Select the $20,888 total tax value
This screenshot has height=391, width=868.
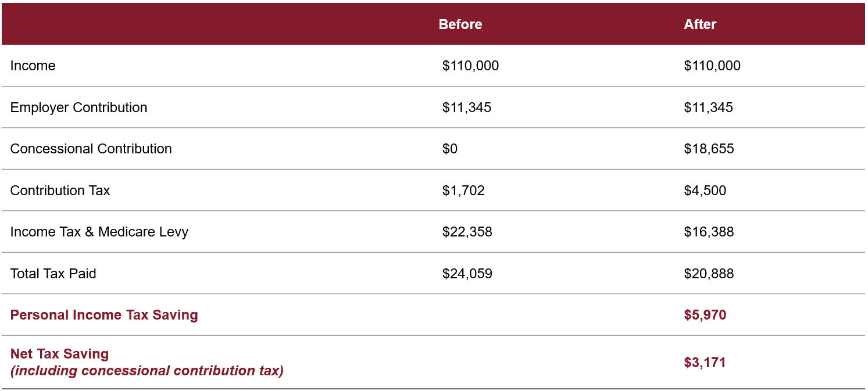(x=709, y=274)
